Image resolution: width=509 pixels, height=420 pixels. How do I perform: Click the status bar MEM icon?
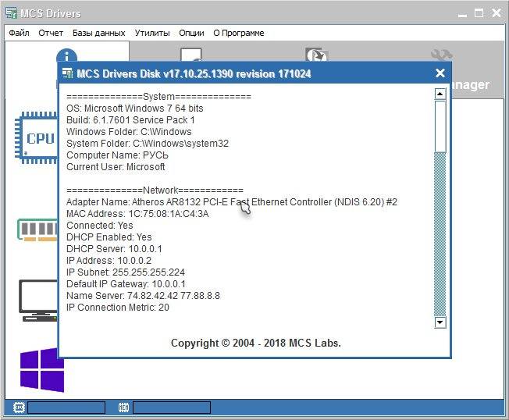click(123, 407)
